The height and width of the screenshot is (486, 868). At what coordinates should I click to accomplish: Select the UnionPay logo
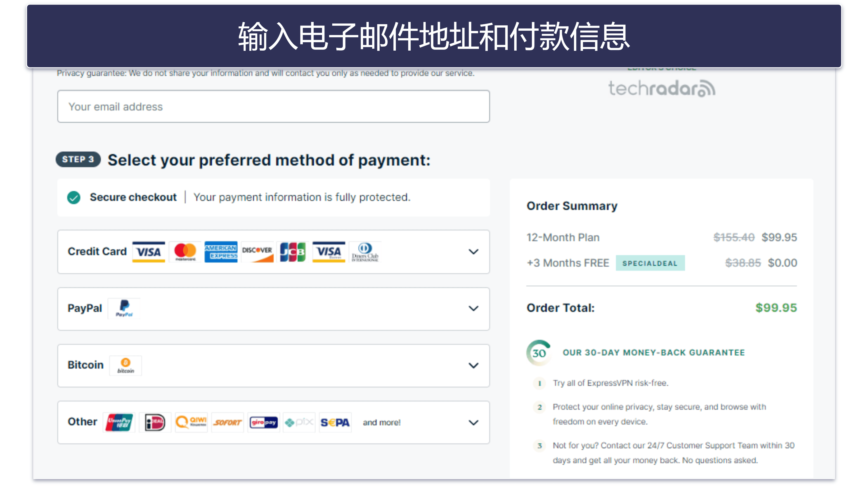[x=119, y=422]
